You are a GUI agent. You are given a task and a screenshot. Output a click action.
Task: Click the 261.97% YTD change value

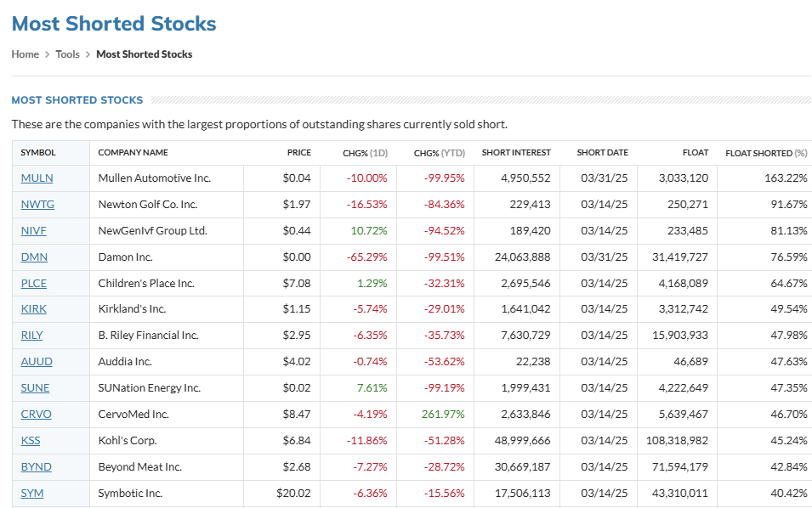click(x=443, y=415)
